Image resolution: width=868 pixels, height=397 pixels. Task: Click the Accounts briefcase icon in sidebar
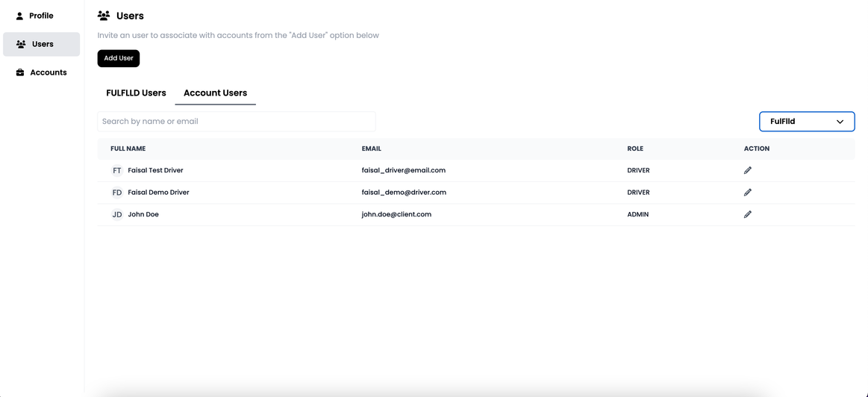(x=20, y=72)
